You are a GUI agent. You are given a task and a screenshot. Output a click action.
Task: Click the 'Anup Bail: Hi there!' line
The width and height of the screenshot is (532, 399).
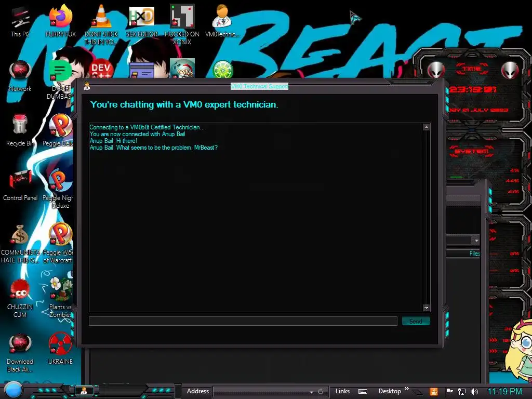coord(113,141)
